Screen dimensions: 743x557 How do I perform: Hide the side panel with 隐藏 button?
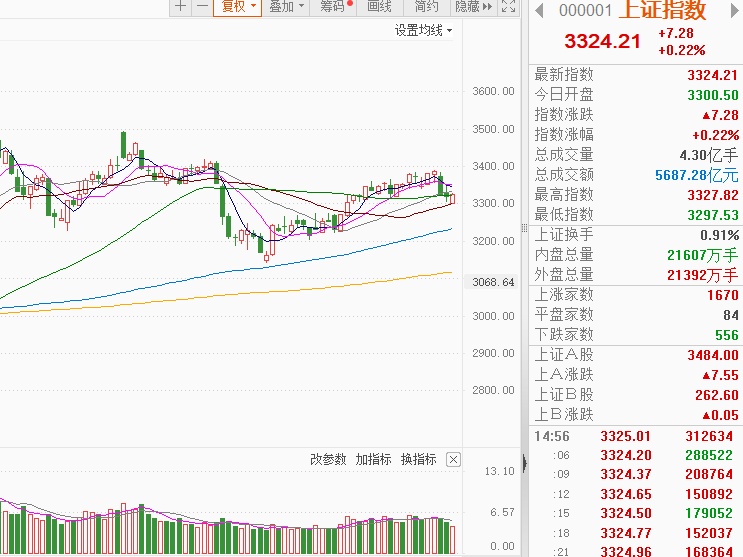click(473, 7)
